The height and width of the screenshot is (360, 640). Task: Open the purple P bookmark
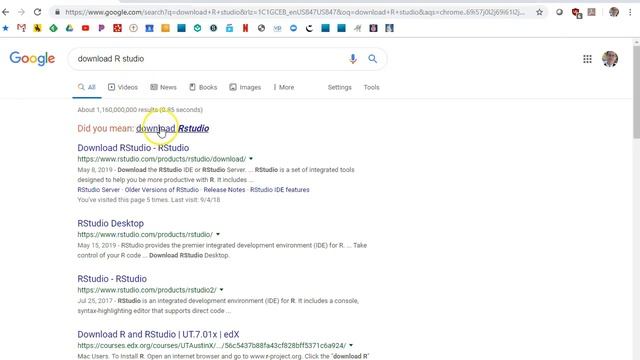pyautogui.click(x=101, y=28)
